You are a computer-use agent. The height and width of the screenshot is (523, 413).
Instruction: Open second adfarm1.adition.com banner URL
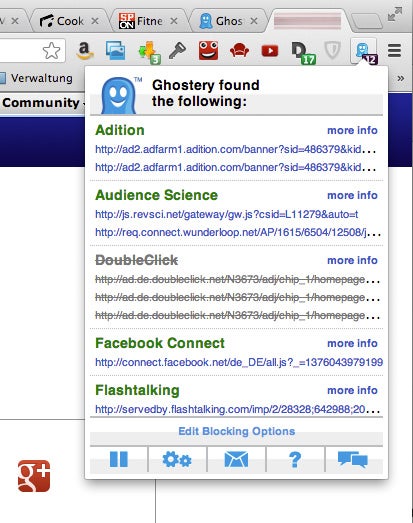tap(236, 167)
